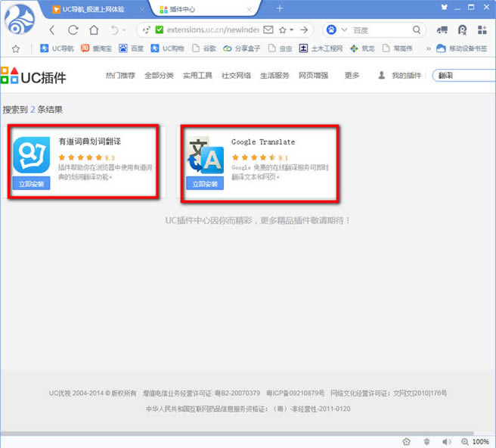Open a new tab with plus button
Image resolution: width=496 pixels, height=448 pixels.
[279, 8]
